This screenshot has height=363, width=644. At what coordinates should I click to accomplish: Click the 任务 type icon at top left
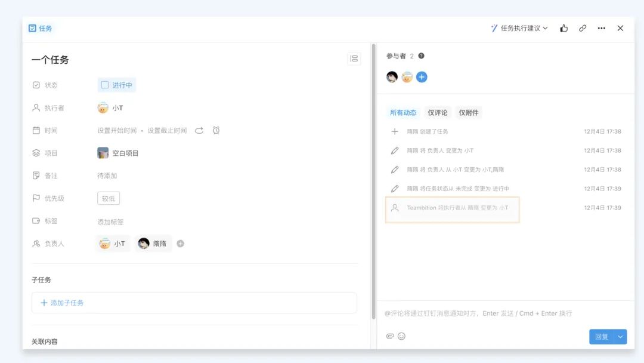pyautogui.click(x=32, y=28)
